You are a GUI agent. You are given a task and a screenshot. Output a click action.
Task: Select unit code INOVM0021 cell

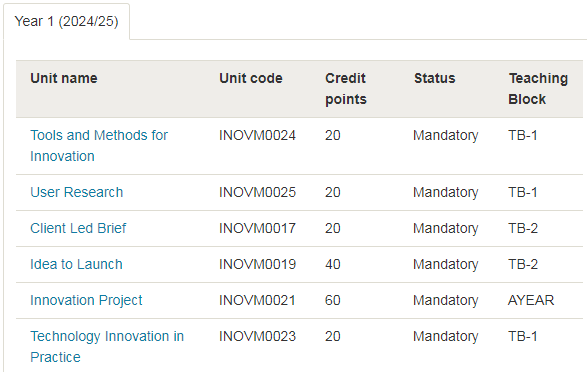(x=257, y=300)
